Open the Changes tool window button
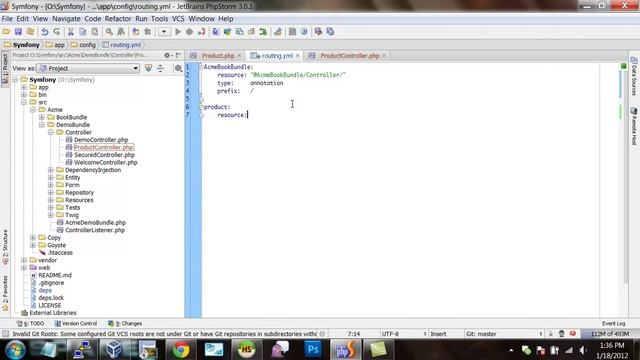 coord(125,323)
